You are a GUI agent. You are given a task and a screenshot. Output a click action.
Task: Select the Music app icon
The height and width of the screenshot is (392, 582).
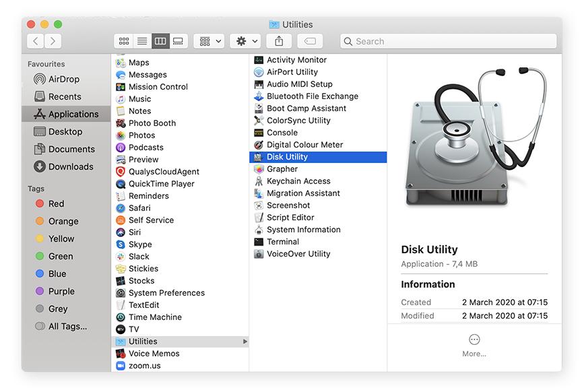(121, 99)
